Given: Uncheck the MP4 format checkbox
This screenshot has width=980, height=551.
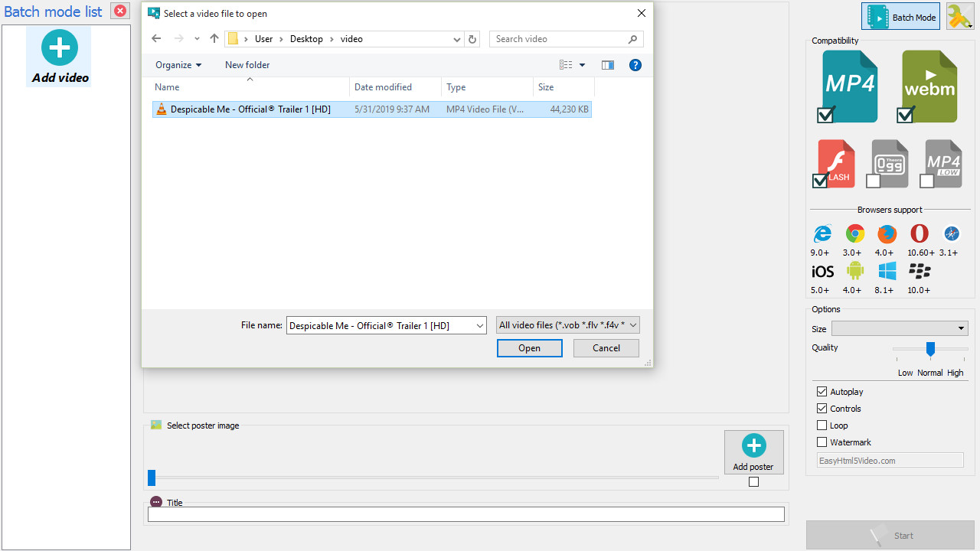Looking at the screenshot, I should tap(825, 115).
